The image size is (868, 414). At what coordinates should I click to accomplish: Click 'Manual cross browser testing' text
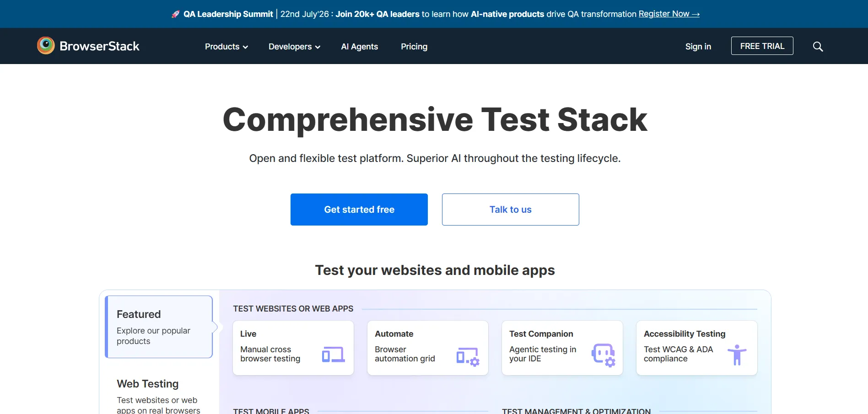(x=270, y=354)
